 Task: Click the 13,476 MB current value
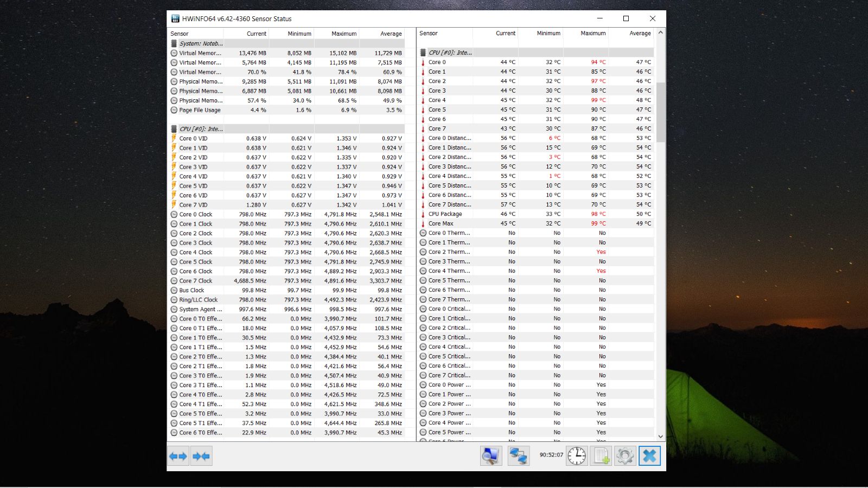point(252,53)
